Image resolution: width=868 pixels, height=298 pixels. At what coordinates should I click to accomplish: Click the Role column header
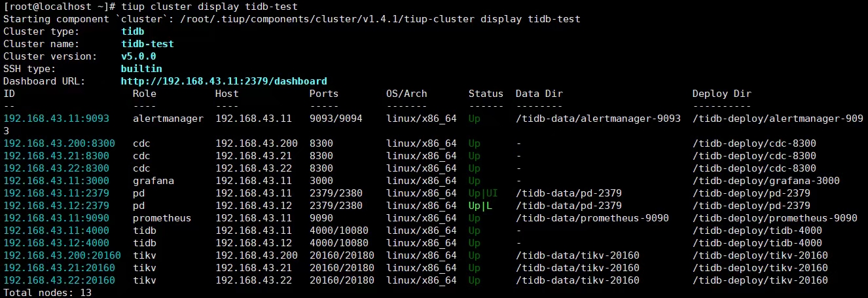[x=145, y=94]
